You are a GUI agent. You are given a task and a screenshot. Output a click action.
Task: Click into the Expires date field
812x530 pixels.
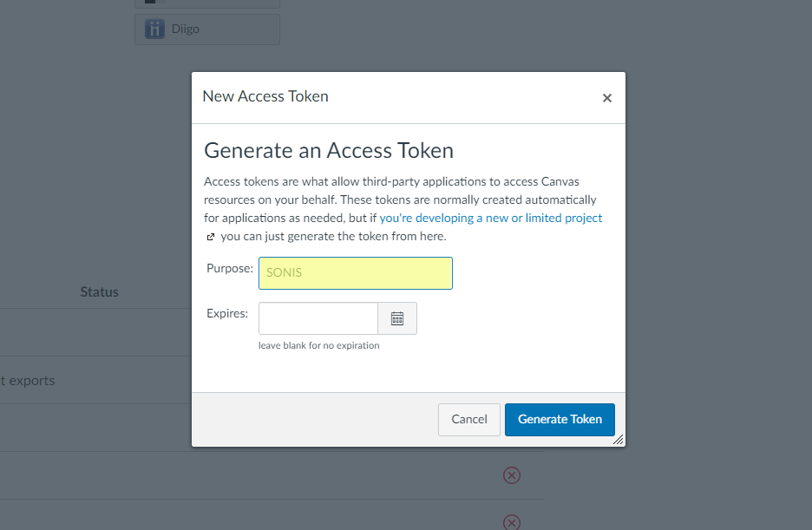coord(318,318)
